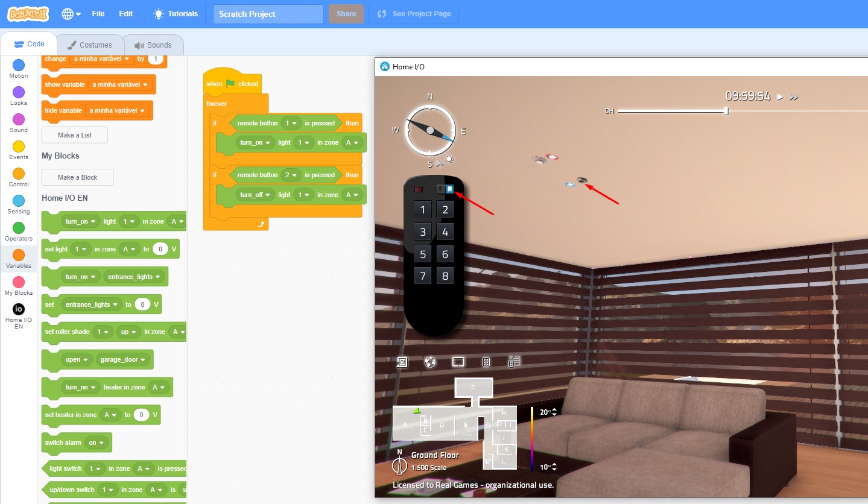Viewport: 868px width, 504px height.
Task: Click the See Project Page button
Action: [x=414, y=14]
